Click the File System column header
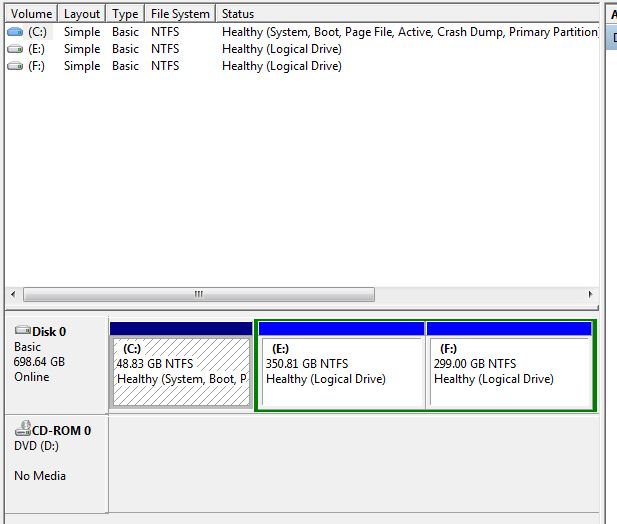This screenshot has width=617, height=524. (180, 14)
